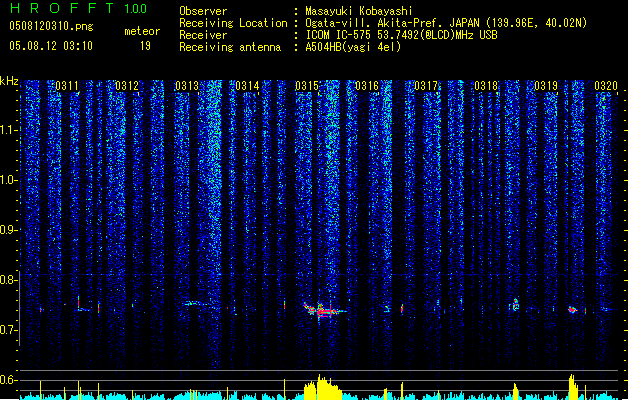Click the Receiving antenna label
This screenshot has height=400, width=629.
230,47
